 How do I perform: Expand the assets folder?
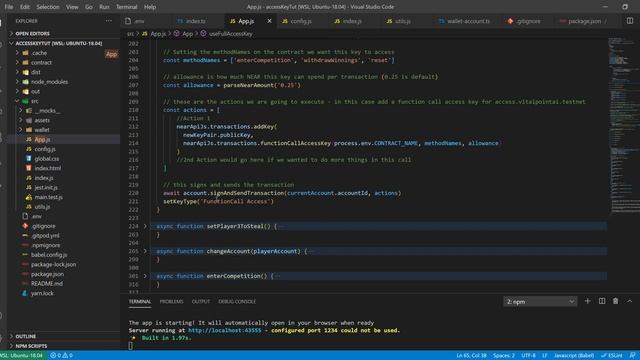pyautogui.click(x=42, y=120)
